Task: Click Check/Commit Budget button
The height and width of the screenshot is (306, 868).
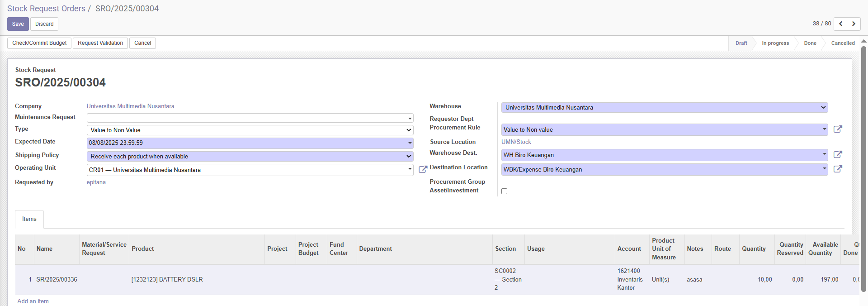Action: (39, 43)
